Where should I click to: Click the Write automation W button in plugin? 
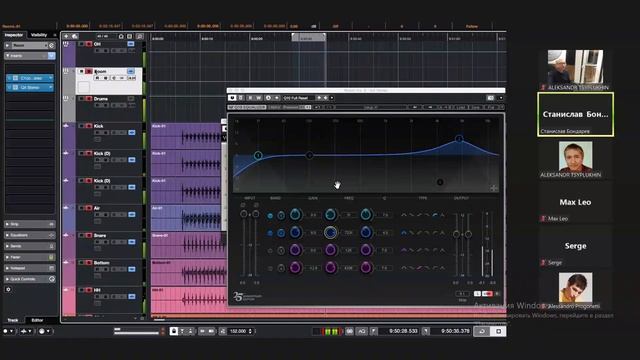259,98
